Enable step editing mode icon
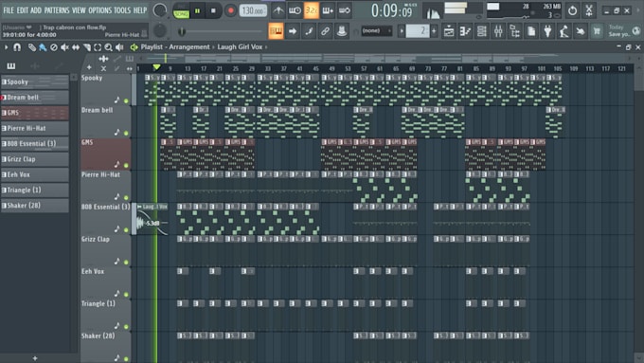The image size is (644, 363). click(x=309, y=31)
